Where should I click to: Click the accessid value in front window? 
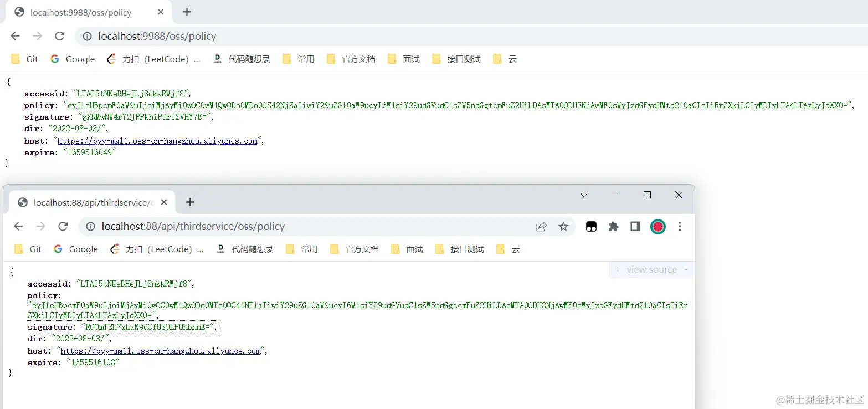tap(135, 284)
